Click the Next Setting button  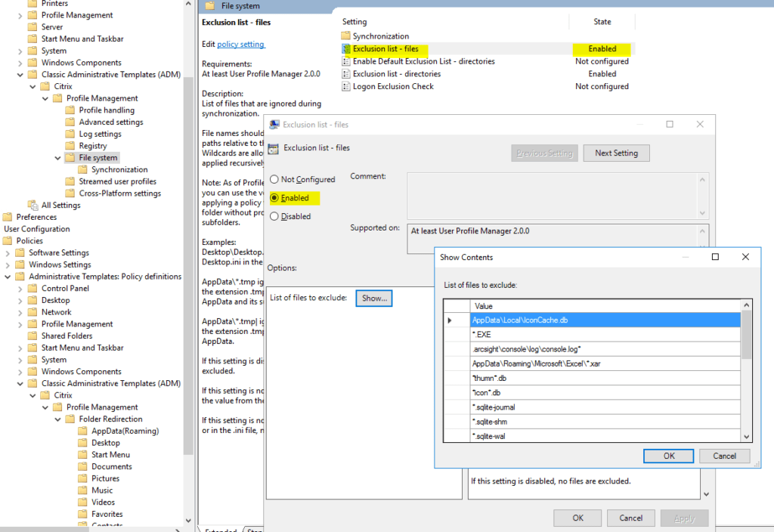(x=616, y=153)
